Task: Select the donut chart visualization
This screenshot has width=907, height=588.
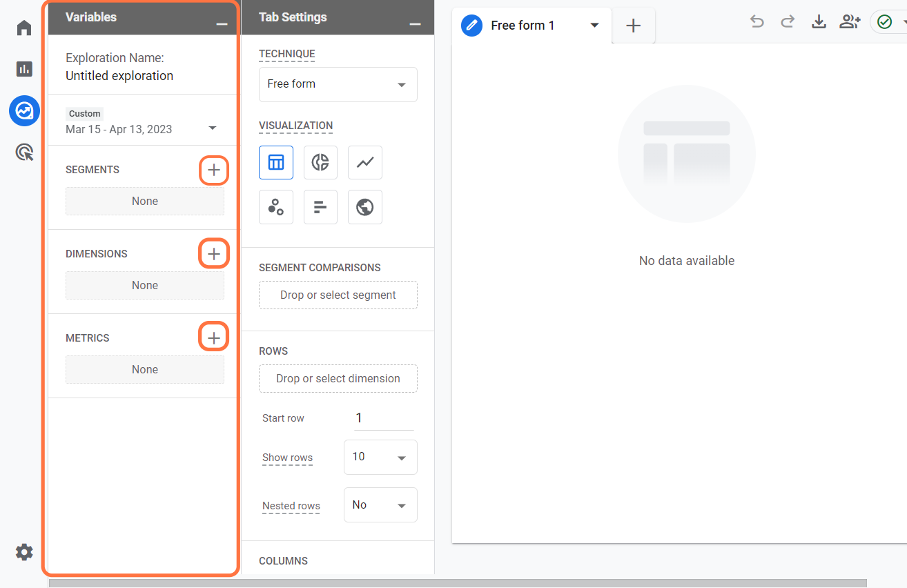Action: (x=320, y=163)
